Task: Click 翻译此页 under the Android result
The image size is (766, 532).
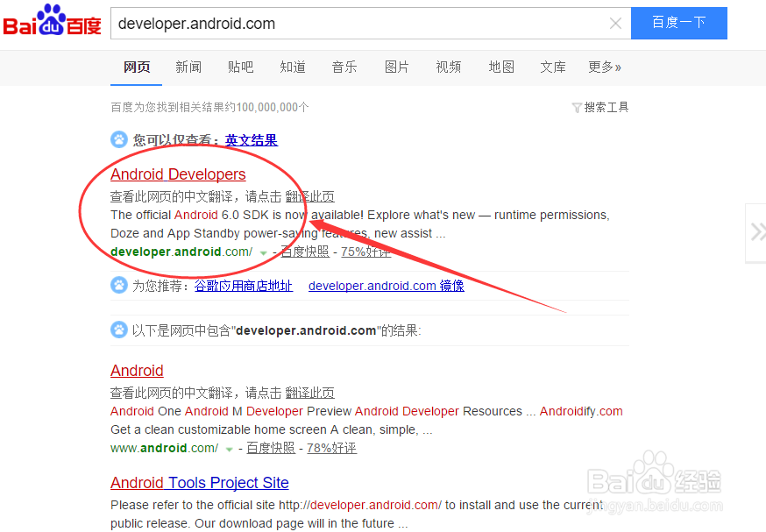Action: point(309,393)
